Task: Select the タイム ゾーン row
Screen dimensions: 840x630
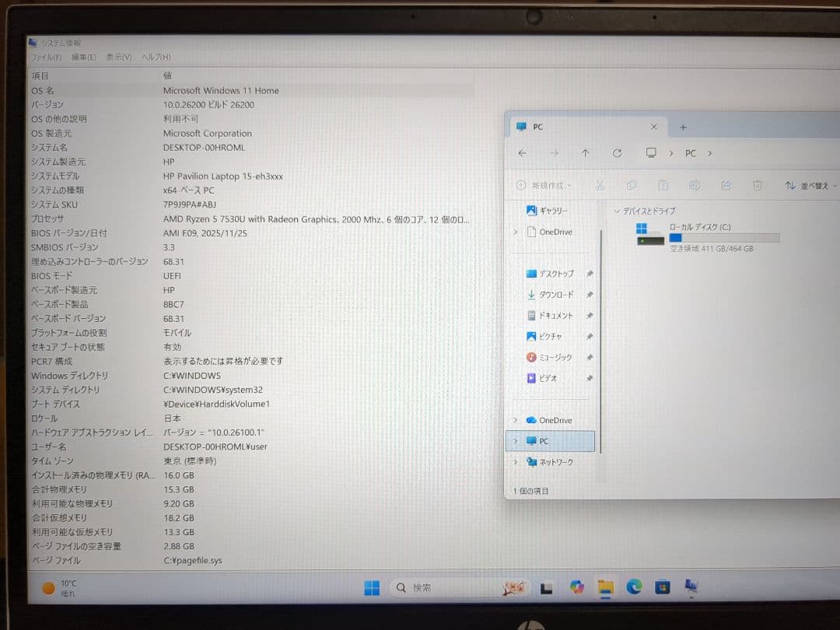Action: tap(250, 460)
